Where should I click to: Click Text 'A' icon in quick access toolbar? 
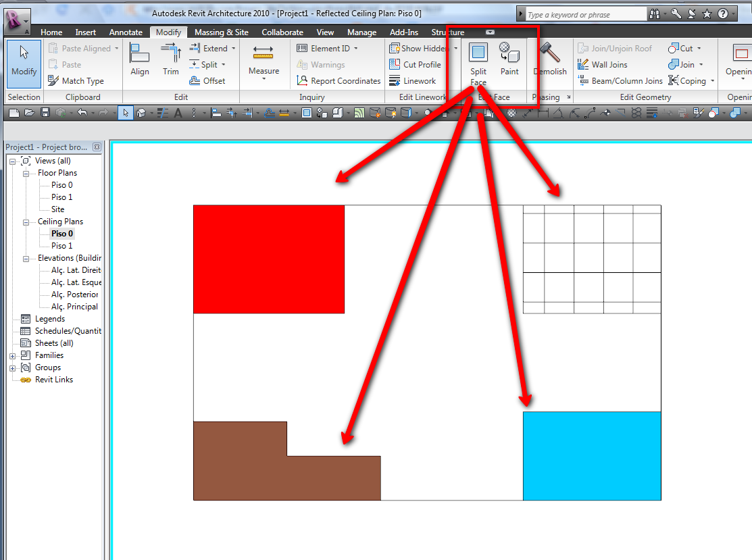pyautogui.click(x=178, y=113)
